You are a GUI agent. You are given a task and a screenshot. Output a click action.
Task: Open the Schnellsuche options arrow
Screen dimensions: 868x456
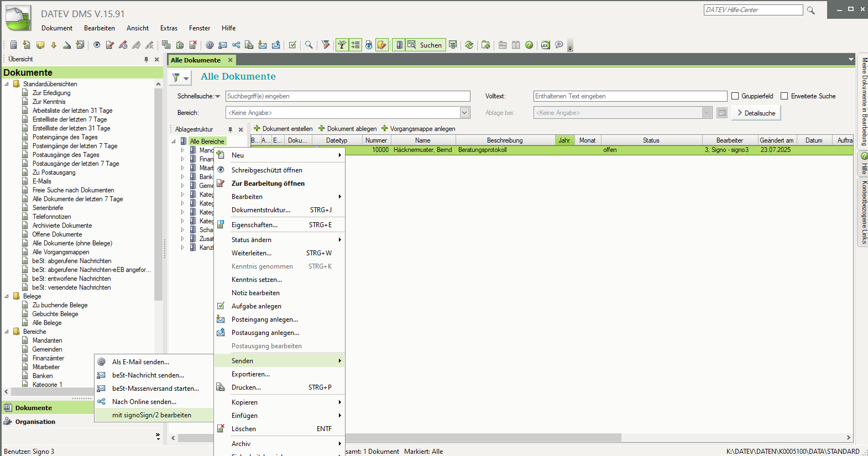[217, 97]
